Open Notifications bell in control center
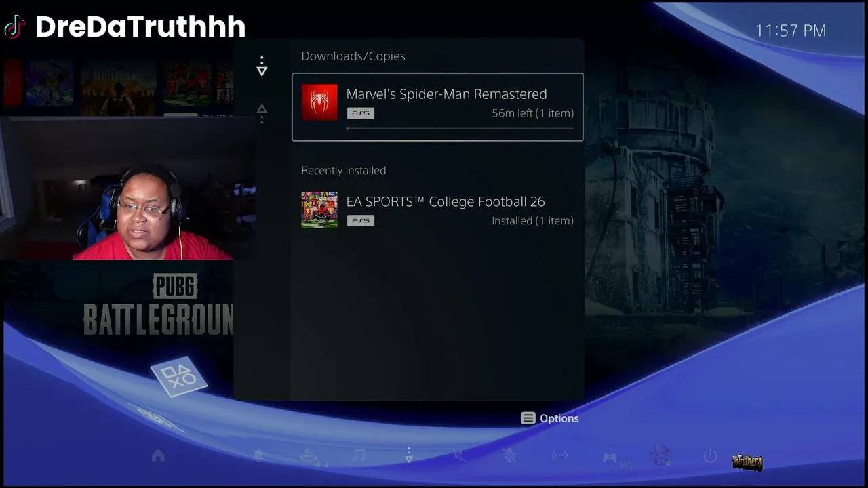Screen dimensions: 868x488 (258, 456)
